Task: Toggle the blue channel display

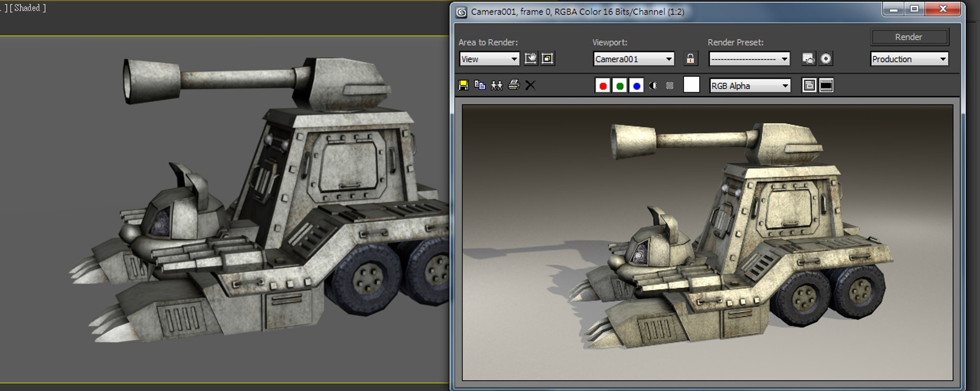Action: [x=636, y=86]
